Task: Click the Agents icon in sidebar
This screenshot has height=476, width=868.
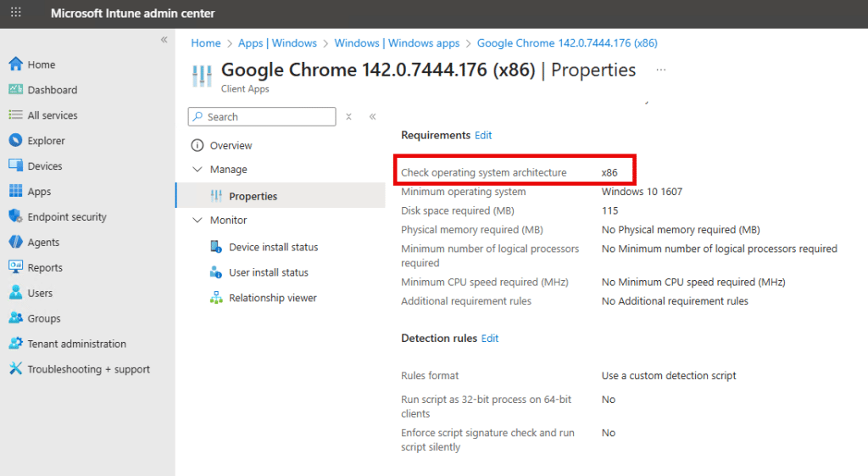Action: pyautogui.click(x=15, y=242)
